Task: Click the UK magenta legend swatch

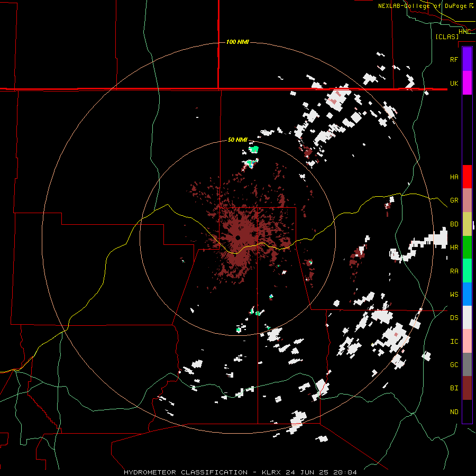Action: tap(467, 83)
